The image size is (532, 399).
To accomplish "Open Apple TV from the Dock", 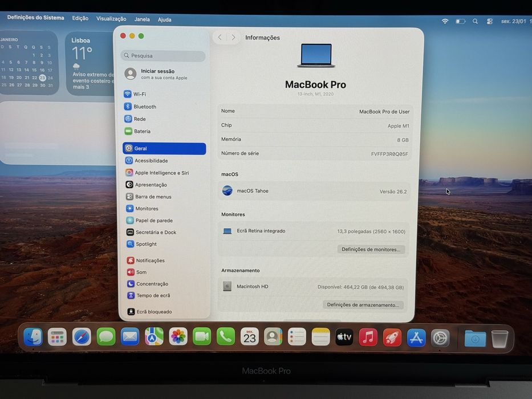I will 344,337.
